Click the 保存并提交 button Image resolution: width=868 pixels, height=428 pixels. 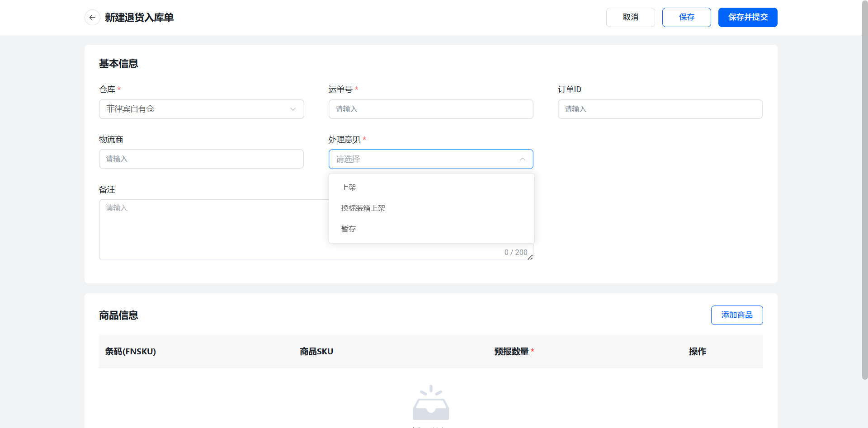[x=748, y=18]
